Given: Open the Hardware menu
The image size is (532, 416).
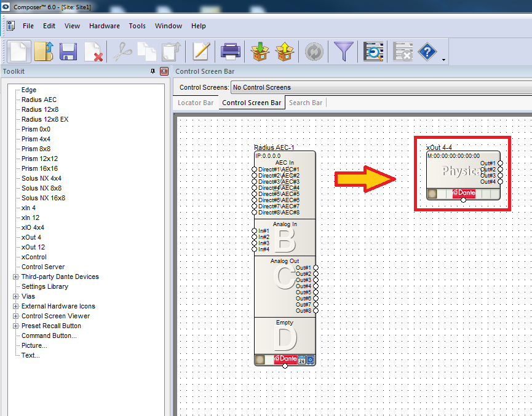Looking at the screenshot, I should (x=105, y=26).
